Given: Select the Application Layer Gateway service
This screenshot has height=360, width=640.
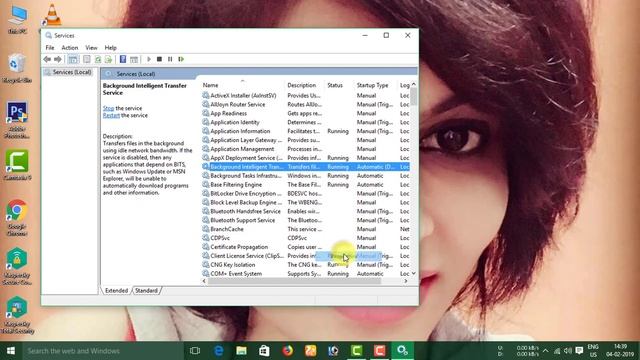Looking at the screenshot, I should pos(305,140).
